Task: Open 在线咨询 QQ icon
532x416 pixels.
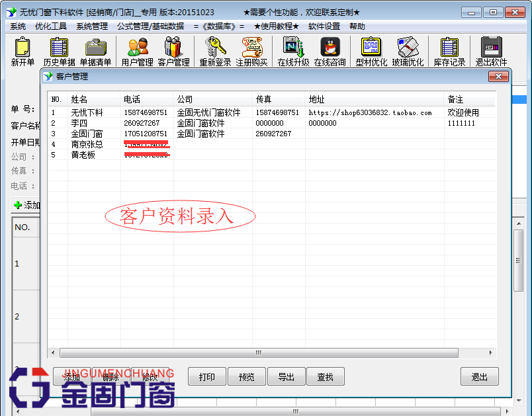Action: pyautogui.click(x=330, y=51)
